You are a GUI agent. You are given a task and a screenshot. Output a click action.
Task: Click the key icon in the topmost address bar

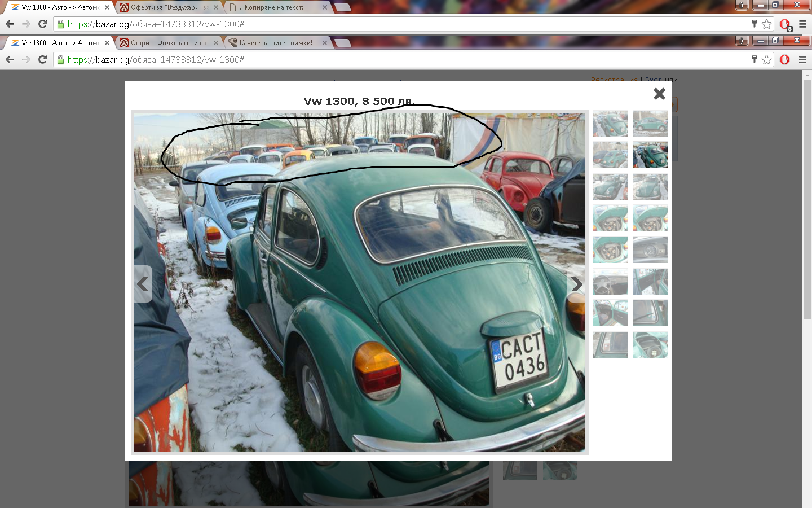(x=754, y=24)
